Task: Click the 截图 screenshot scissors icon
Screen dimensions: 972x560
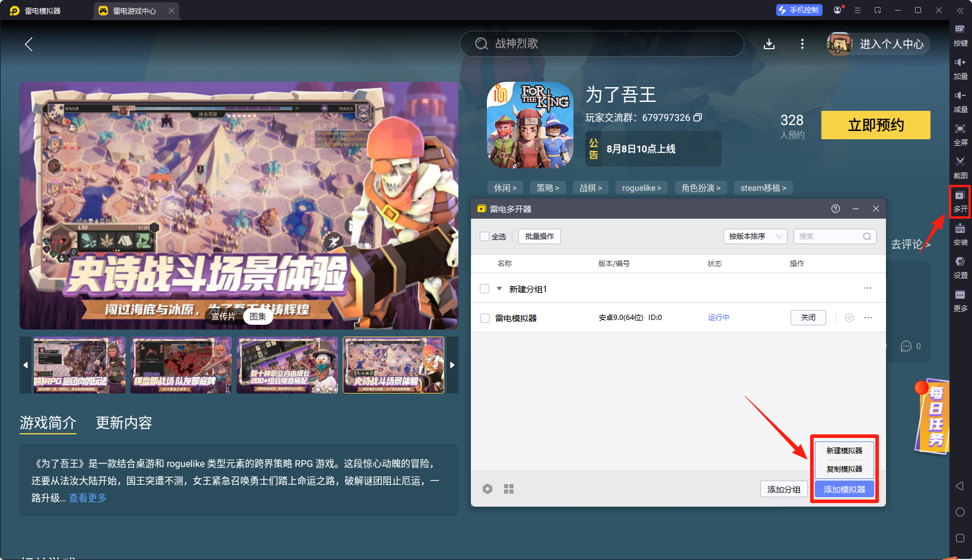Action: click(960, 162)
